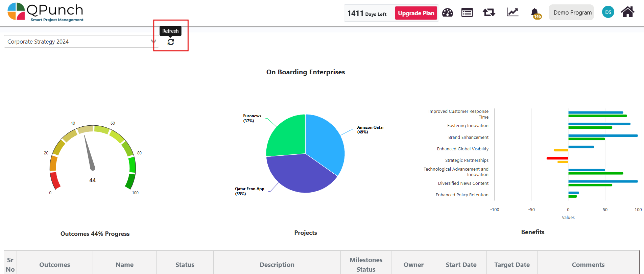
Task: Click the outcomes gauge needle showing 44
Action: click(89, 153)
